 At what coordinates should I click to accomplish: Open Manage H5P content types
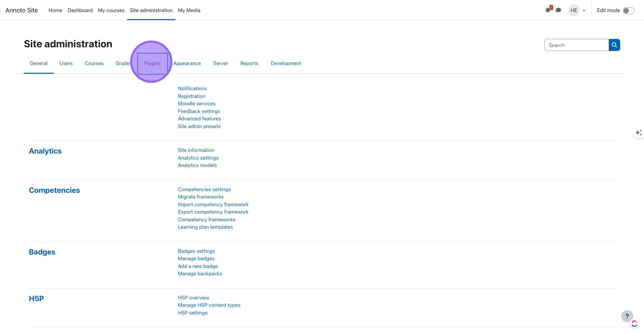209,305
